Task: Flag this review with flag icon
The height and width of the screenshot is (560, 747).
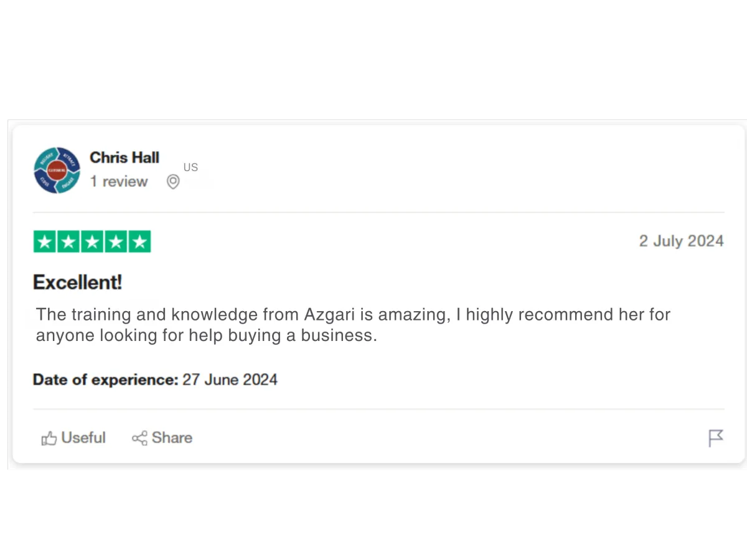Action: 716,438
